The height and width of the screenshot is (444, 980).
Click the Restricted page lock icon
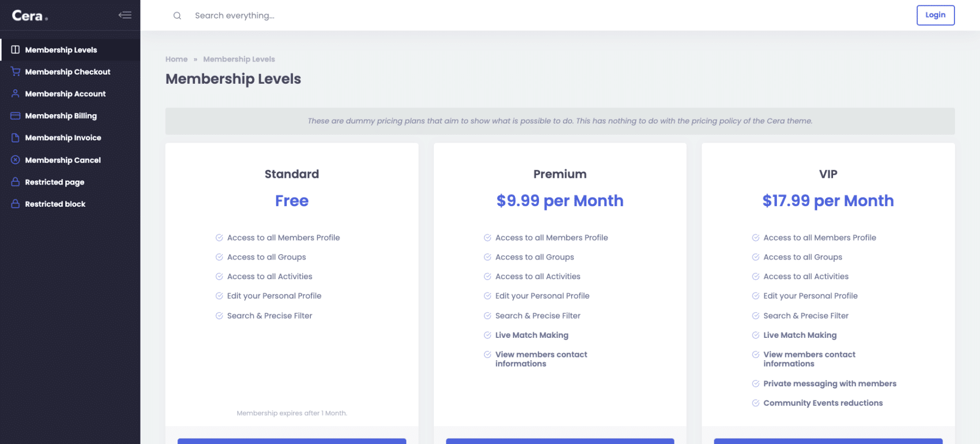click(15, 182)
